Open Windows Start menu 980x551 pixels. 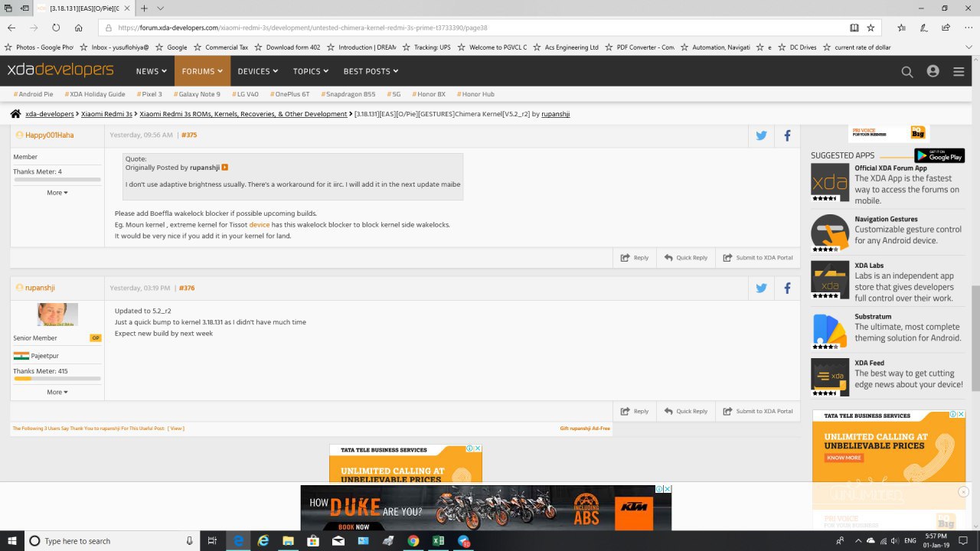pos(11,540)
